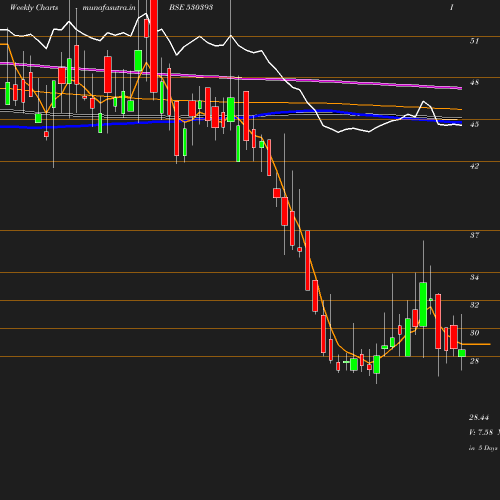Click the last green candlestick near 28

[462, 353]
